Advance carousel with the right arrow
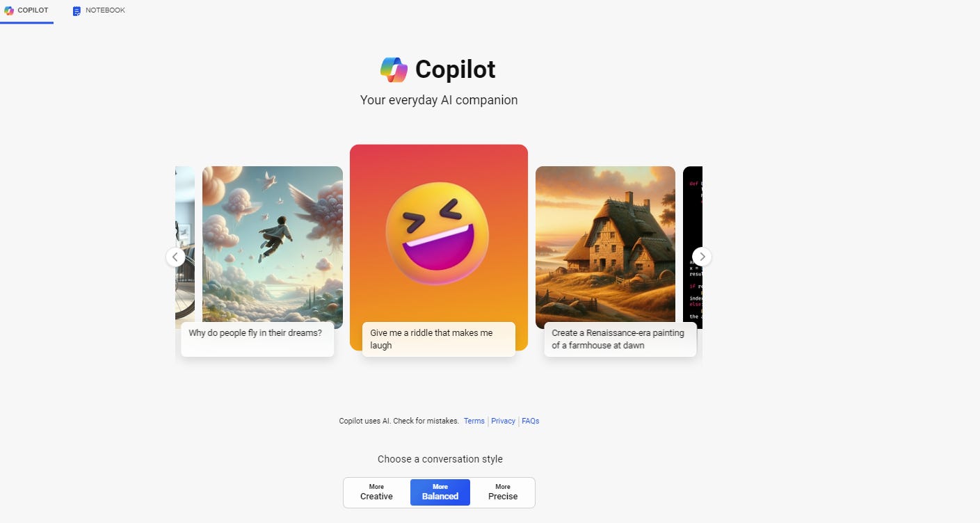The height and width of the screenshot is (523, 980). click(702, 257)
